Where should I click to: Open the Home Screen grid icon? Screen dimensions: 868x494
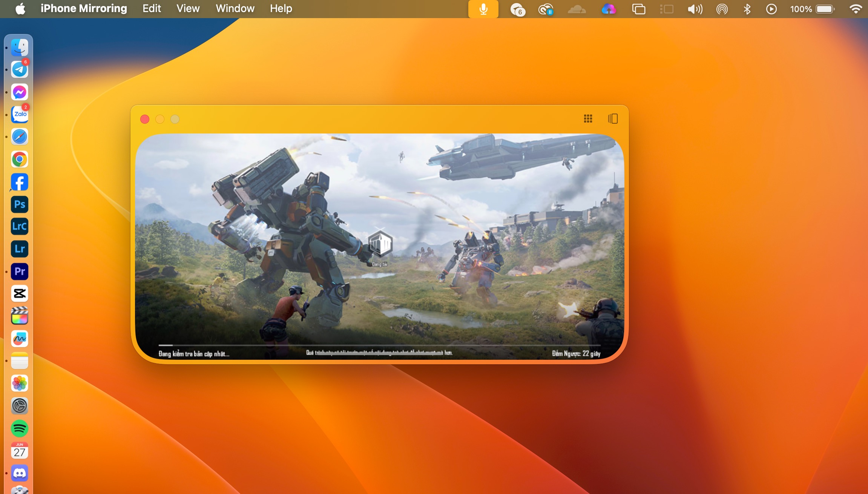point(588,119)
